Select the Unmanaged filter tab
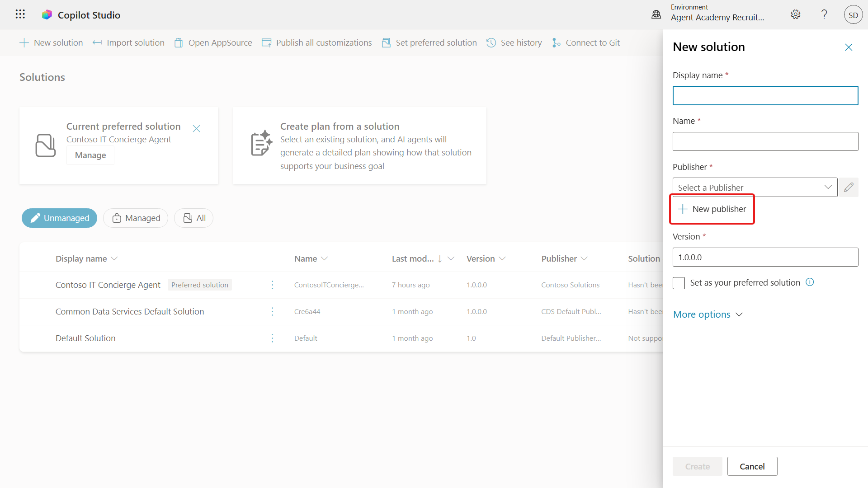868x488 pixels. click(x=59, y=218)
